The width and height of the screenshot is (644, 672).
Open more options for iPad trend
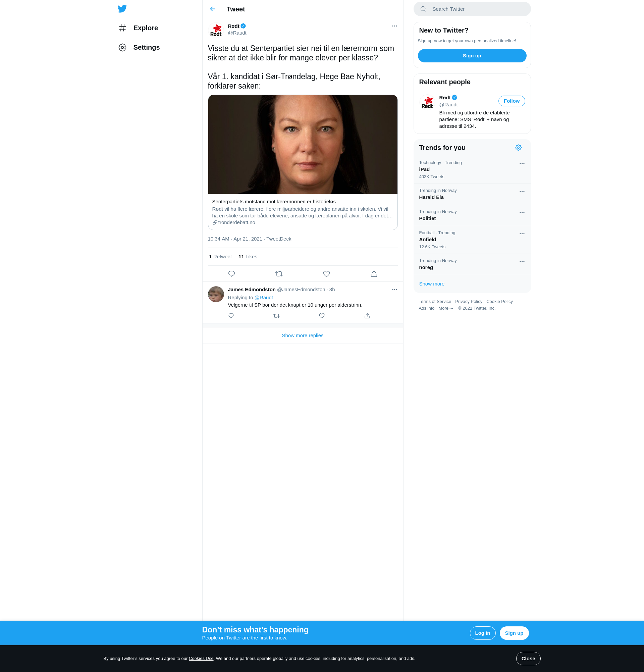pyautogui.click(x=522, y=164)
